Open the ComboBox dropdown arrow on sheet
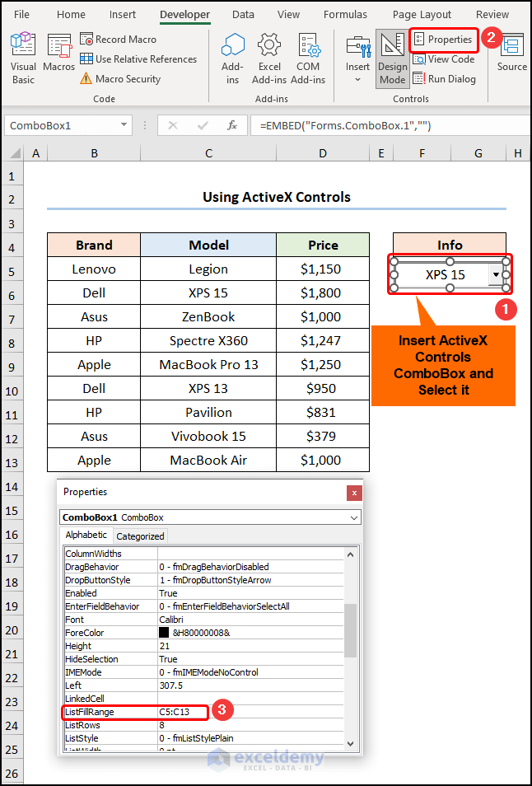Viewport: 532px width, 786px height. 496,274
